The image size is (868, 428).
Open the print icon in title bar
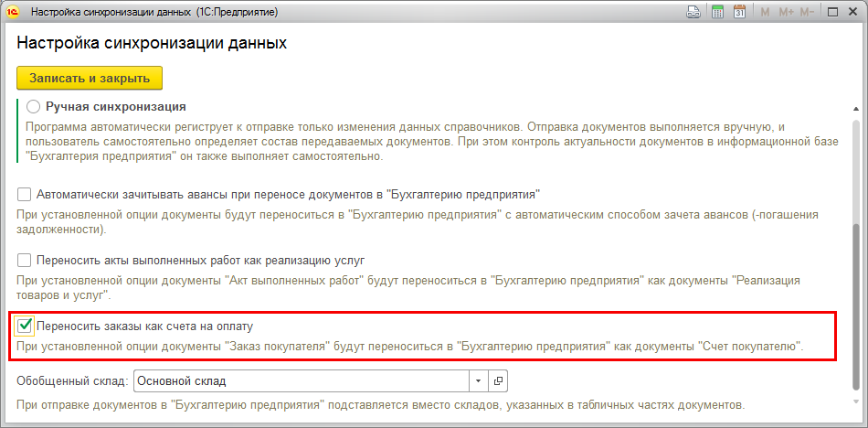coord(693,12)
